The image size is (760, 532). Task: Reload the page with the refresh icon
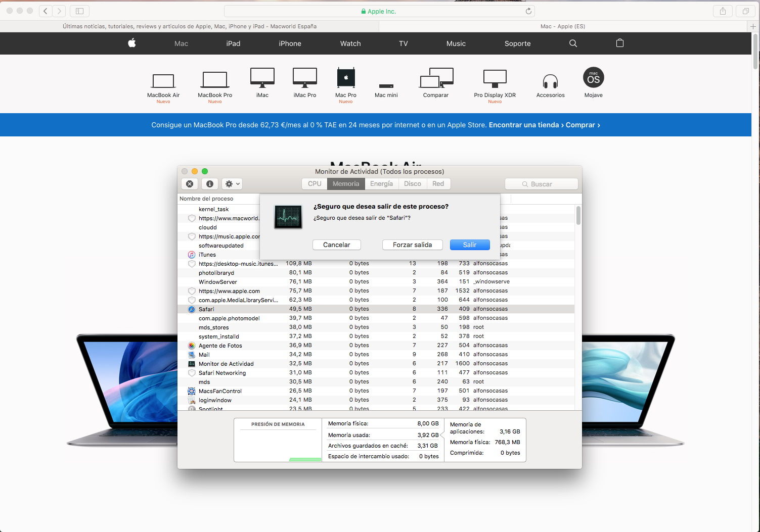tap(528, 11)
